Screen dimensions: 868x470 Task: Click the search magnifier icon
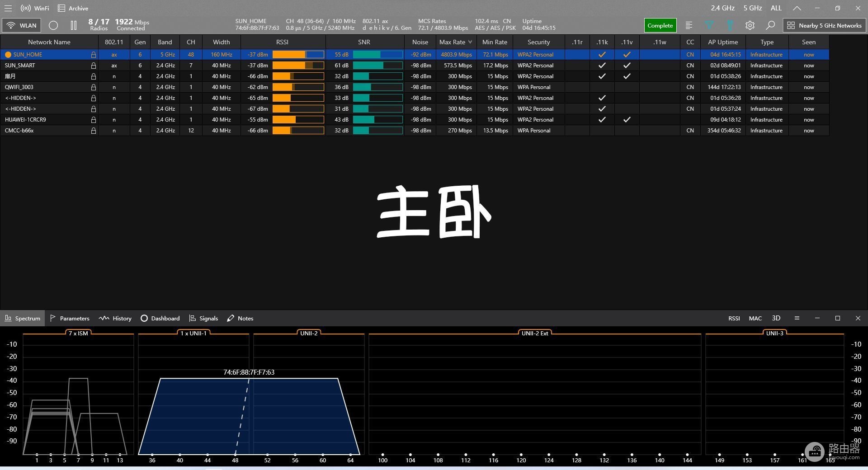[770, 25]
